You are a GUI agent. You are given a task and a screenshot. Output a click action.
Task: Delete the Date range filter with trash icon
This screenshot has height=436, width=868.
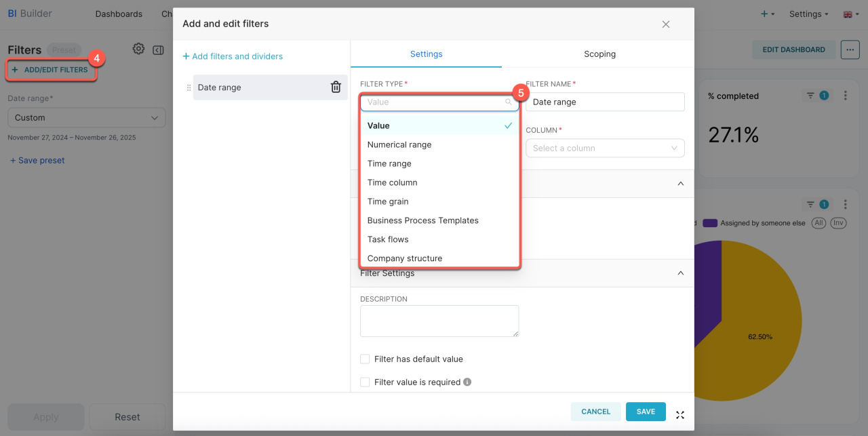coord(336,87)
